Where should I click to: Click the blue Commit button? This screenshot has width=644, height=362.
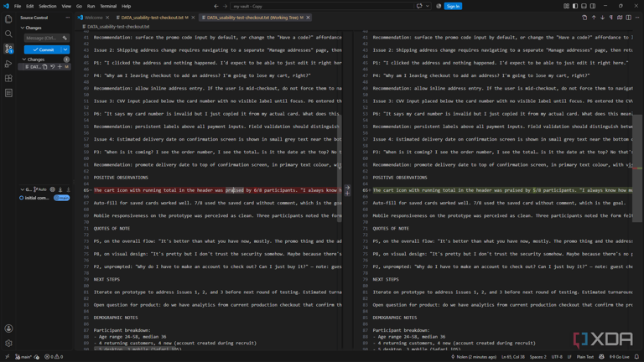pos(43,49)
